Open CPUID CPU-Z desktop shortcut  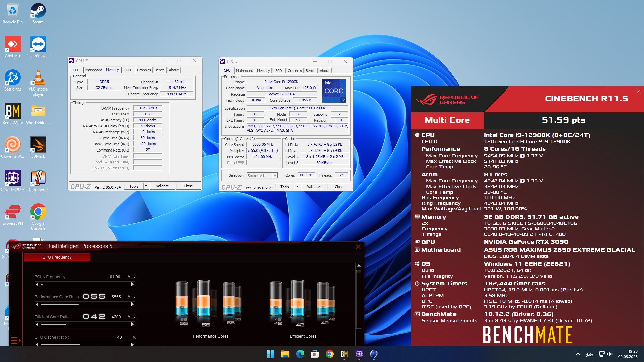[x=13, y=181]
